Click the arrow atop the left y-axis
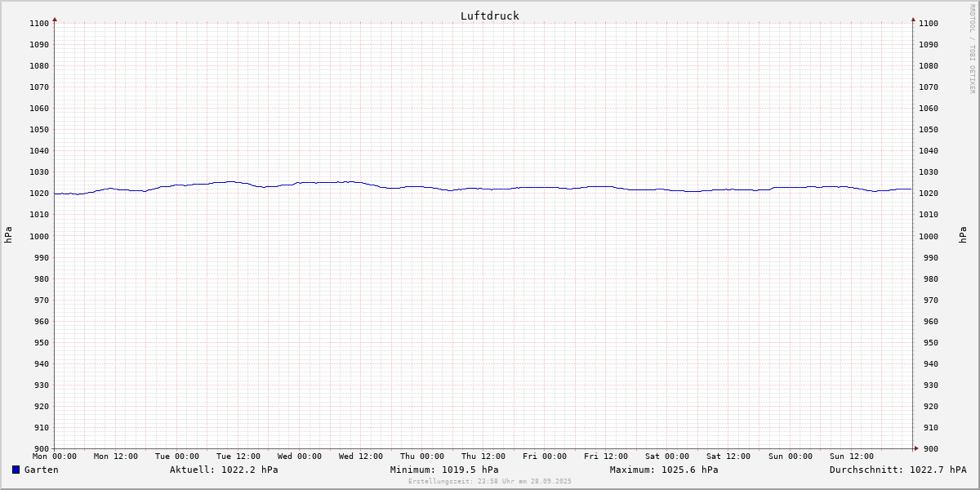The height and width of the screenshot is (490, 980). [55, 18]
